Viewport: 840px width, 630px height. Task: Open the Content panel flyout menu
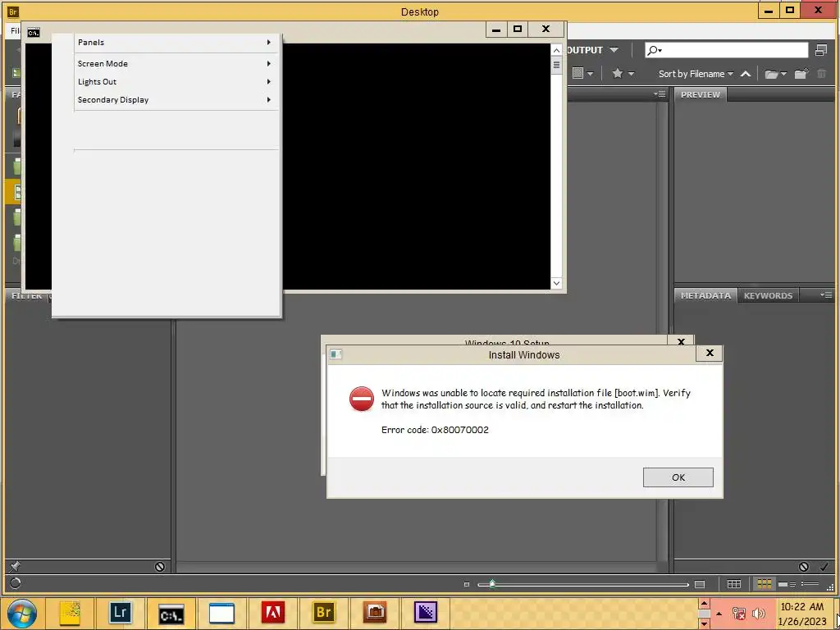660,94
